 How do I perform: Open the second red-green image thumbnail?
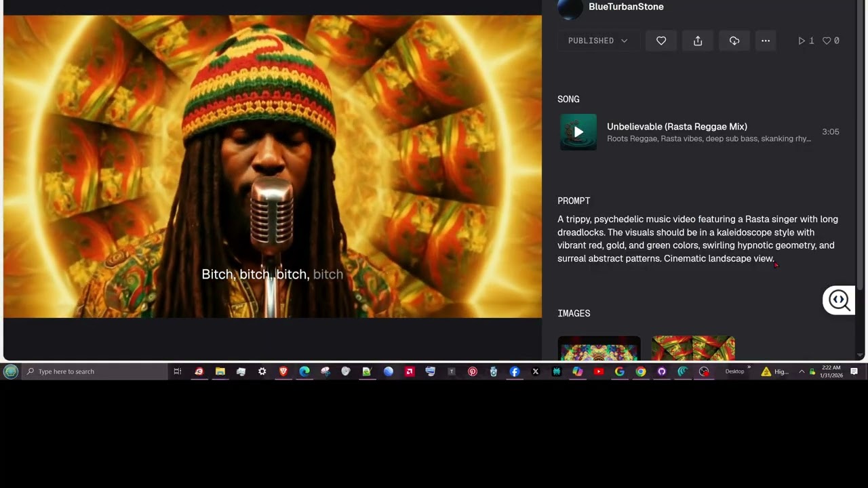693,348
